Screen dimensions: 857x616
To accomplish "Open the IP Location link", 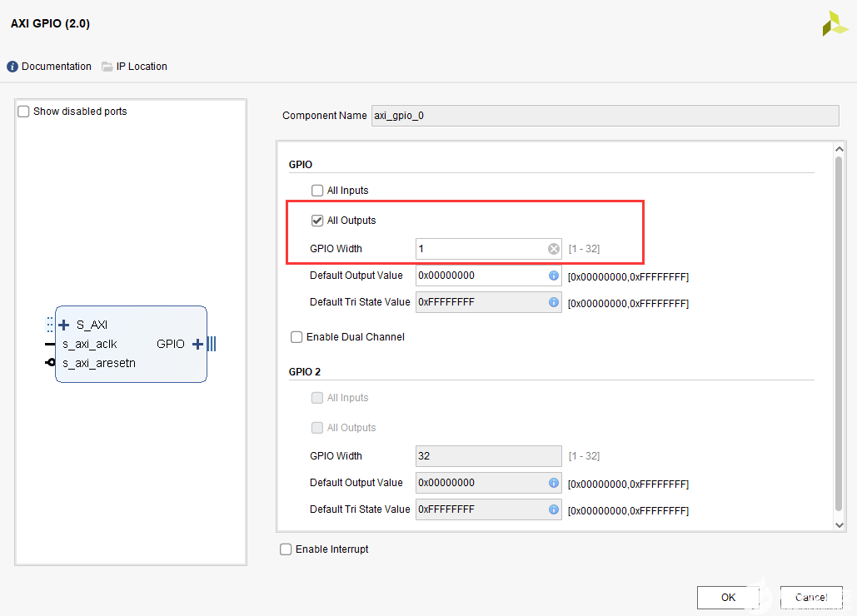I will (142, 67).
